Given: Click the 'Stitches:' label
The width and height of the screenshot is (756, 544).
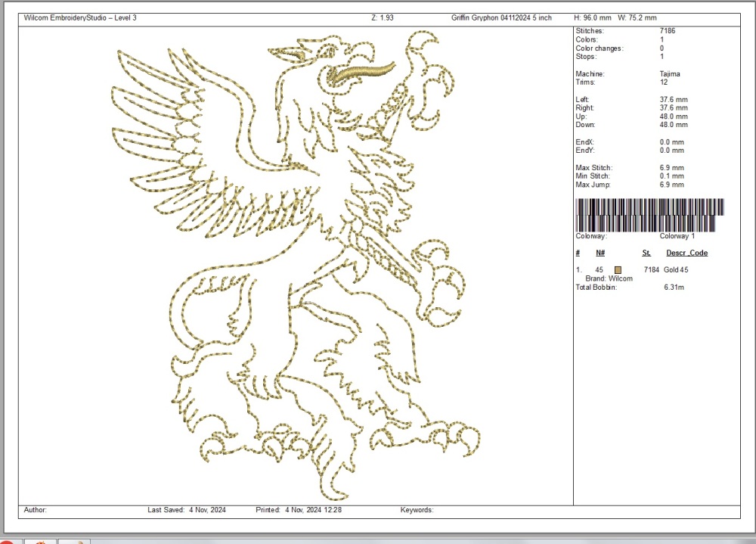Looking at the screenshot, I should point(590,31).
